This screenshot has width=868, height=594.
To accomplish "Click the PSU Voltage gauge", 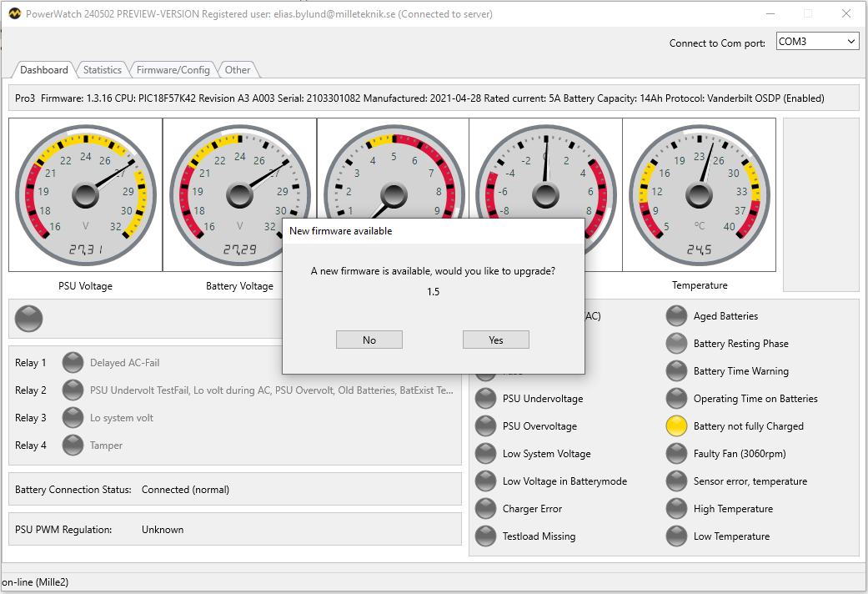I will (x=85, y=194).
